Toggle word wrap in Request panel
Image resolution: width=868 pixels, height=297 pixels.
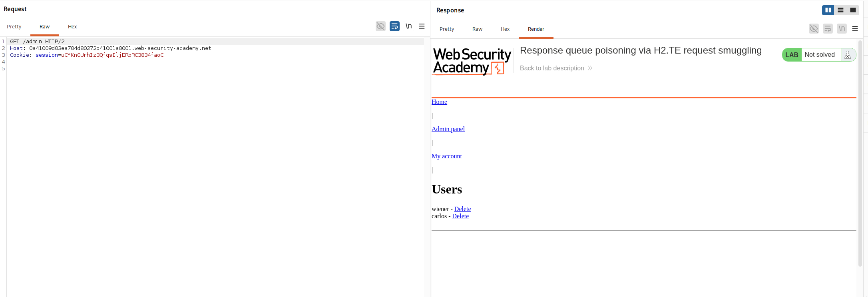tap(394, 26)
